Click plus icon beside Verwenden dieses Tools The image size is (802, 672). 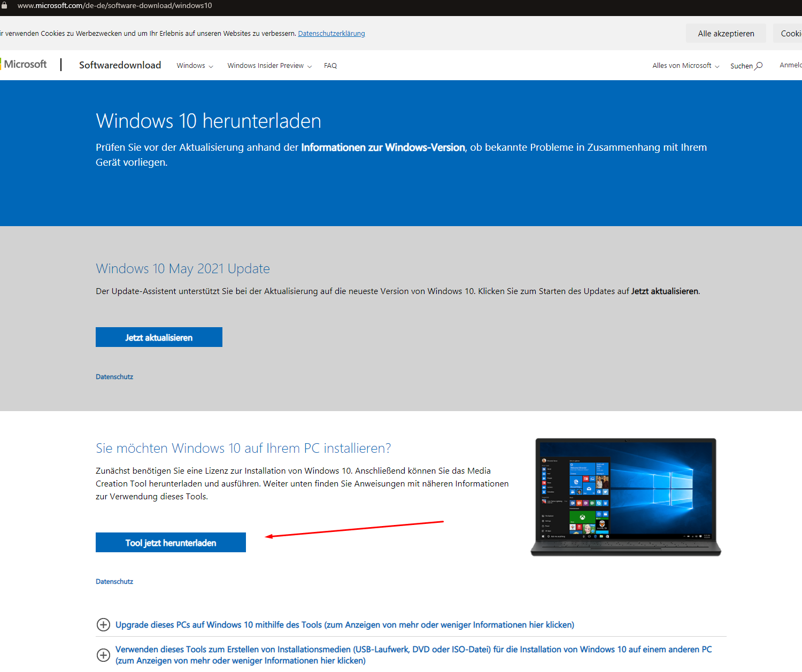[103, 655]
